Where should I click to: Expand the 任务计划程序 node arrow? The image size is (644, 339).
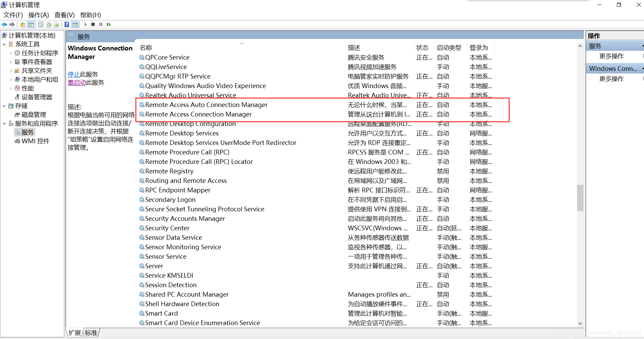pos(10,53)
